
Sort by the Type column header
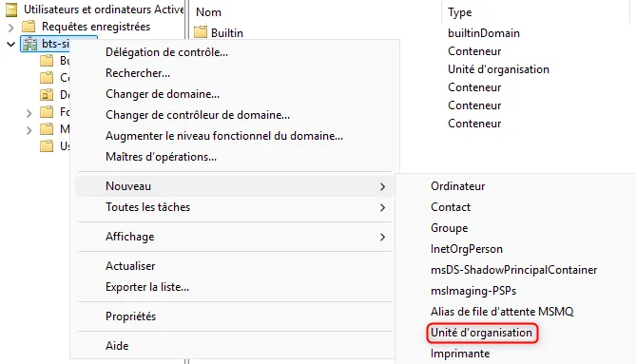click(x=459, y=13)
